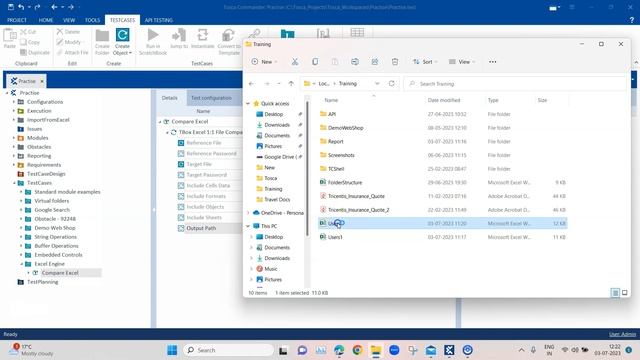
Task: Click the Delete button in Edit group
Action: coord(68,31)
